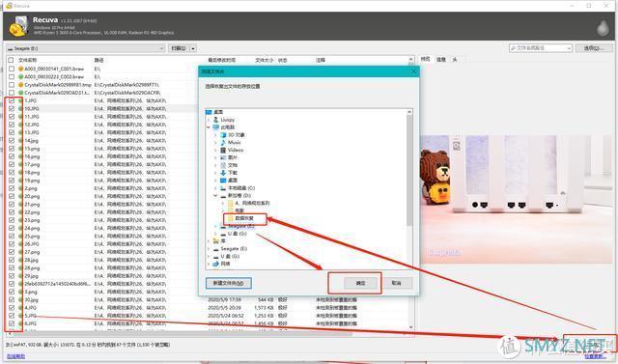
Task: Select the 数据恢复 folder in the tree
Action: 244,218
